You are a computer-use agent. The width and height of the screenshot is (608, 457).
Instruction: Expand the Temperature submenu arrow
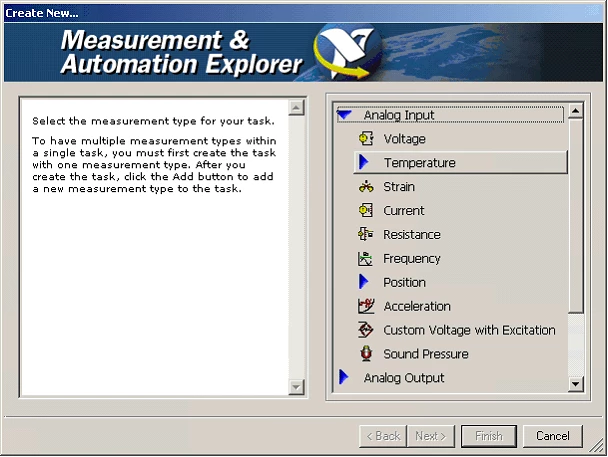pos(364,163)
